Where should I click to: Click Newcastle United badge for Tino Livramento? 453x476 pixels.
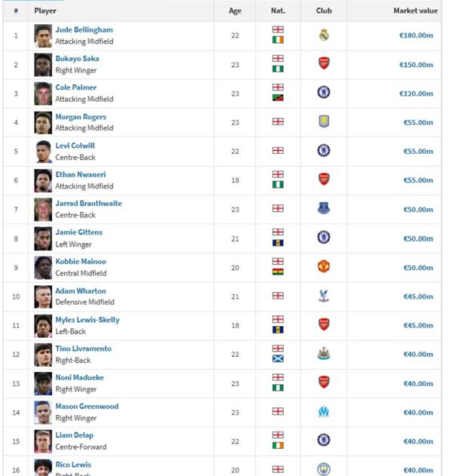coord(324,354)
